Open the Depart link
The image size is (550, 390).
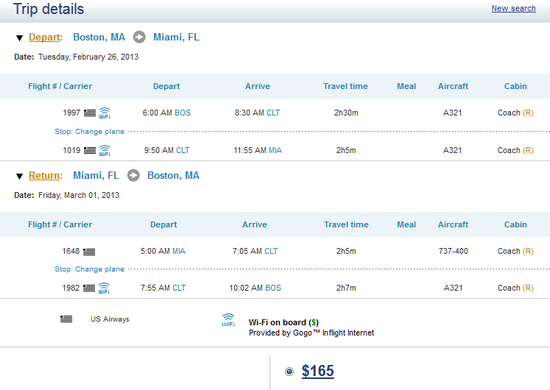pos(44,37)
